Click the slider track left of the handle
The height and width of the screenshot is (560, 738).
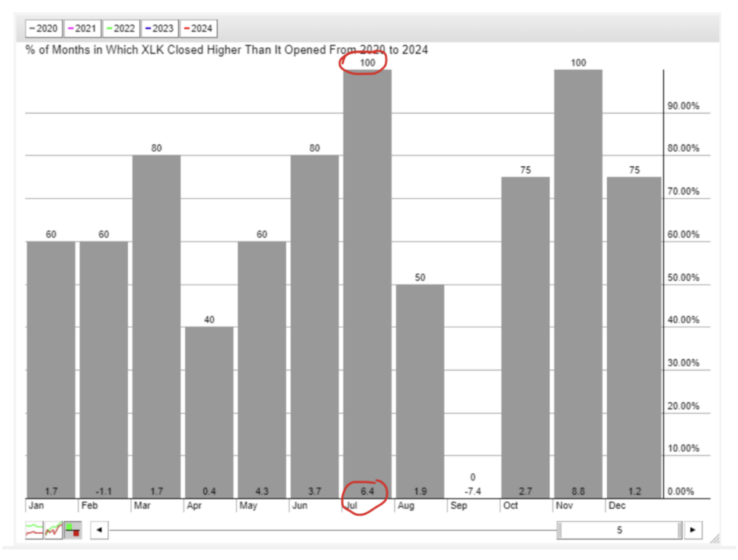[x=333, y=530]
